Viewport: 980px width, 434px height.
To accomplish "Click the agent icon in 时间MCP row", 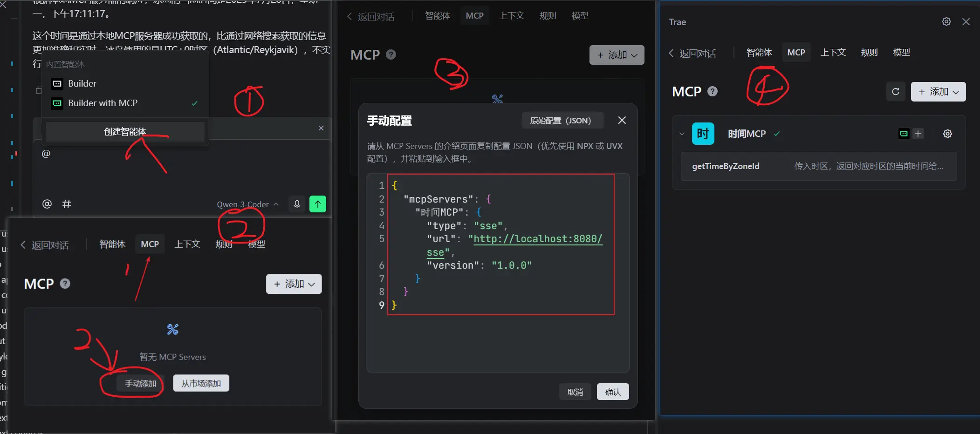I will point(904,134).
